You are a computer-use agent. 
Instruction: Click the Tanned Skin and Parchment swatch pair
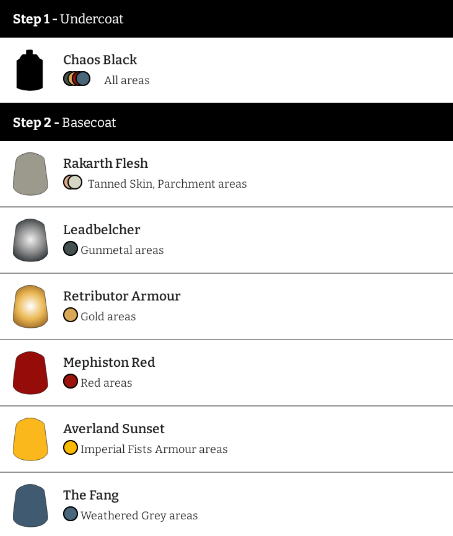point(72,182)
